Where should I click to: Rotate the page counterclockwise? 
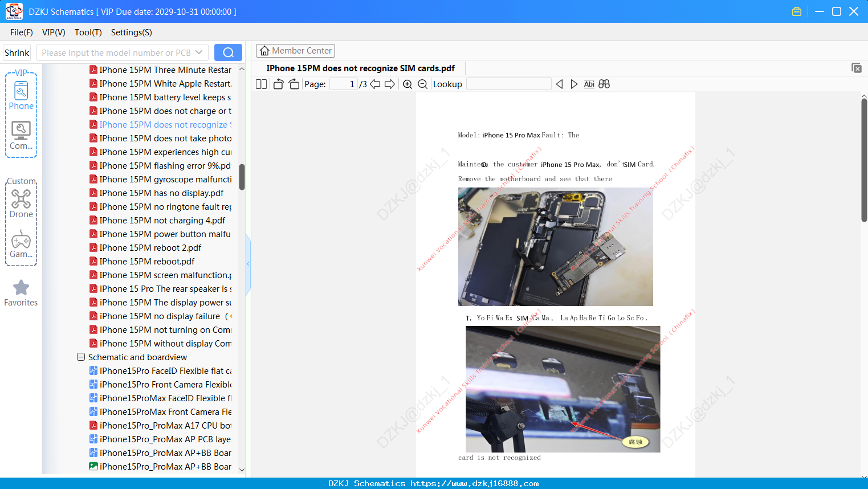click(278, 84)
